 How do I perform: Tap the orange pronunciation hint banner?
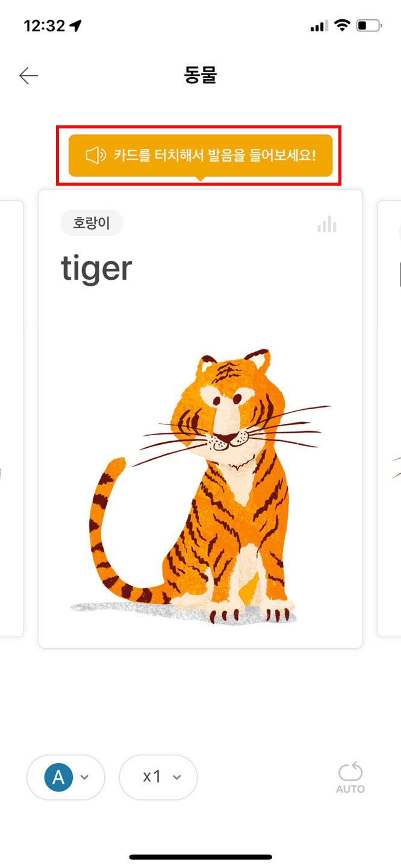[200, 156]
